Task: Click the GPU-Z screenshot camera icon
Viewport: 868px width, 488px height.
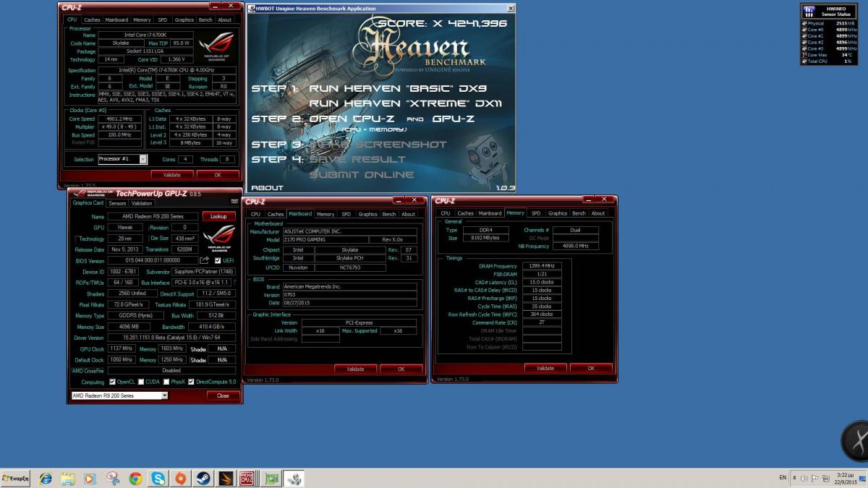Action: pos(234,202)
